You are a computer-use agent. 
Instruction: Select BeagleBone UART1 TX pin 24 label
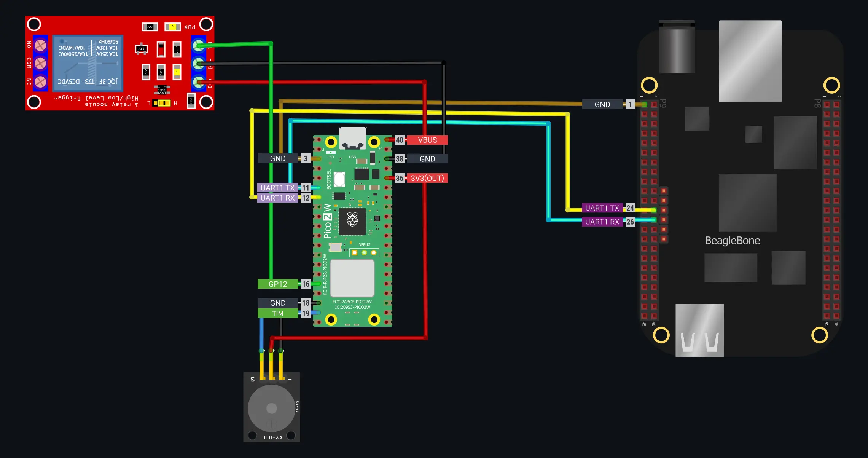pyautogui.click(x=602, y=208)
